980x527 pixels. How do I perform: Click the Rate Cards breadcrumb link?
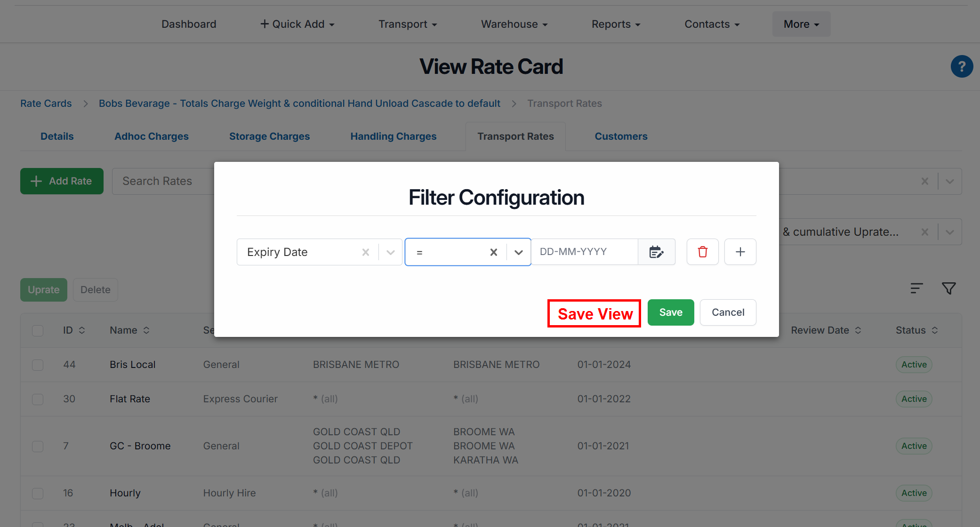pos(46,104)
